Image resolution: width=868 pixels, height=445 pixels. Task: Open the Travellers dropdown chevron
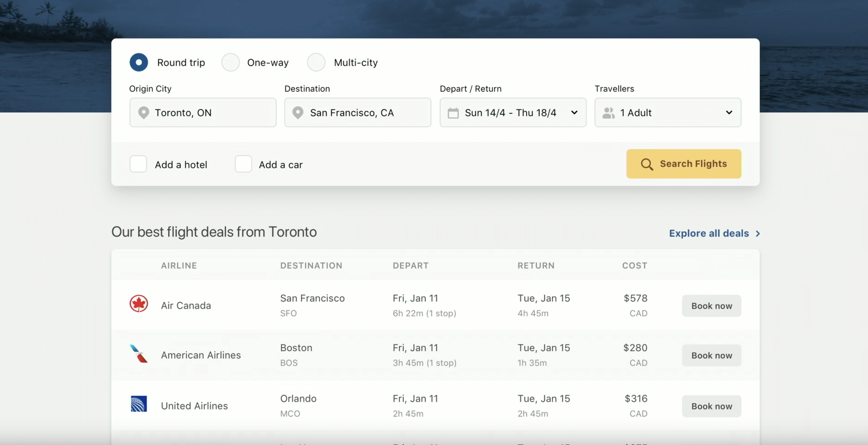point(729,113)
